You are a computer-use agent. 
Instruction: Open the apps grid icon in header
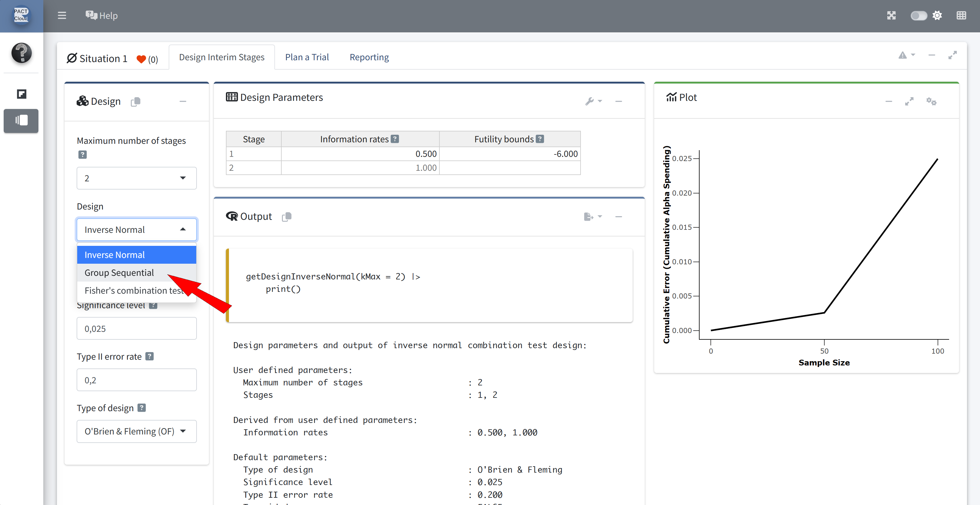tap(961, 15)
